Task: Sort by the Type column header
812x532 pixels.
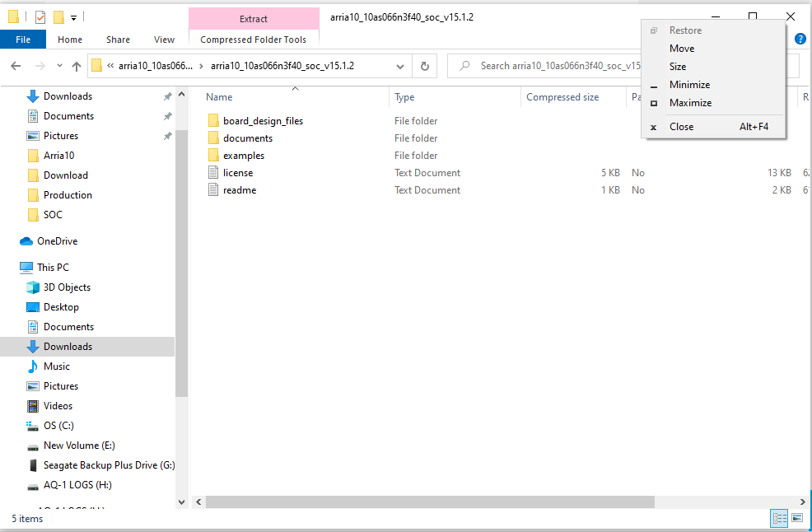Action: tap(404, 97)
